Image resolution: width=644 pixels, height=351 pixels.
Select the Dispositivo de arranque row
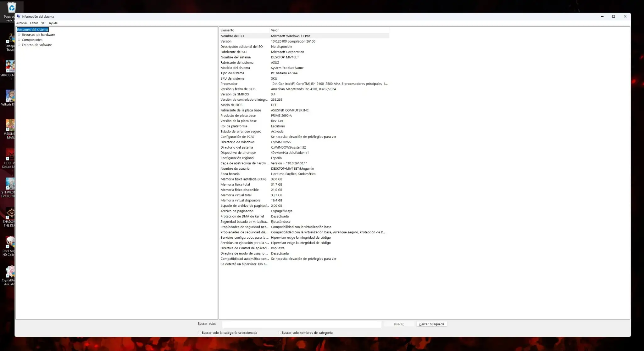tap(304, 153)
